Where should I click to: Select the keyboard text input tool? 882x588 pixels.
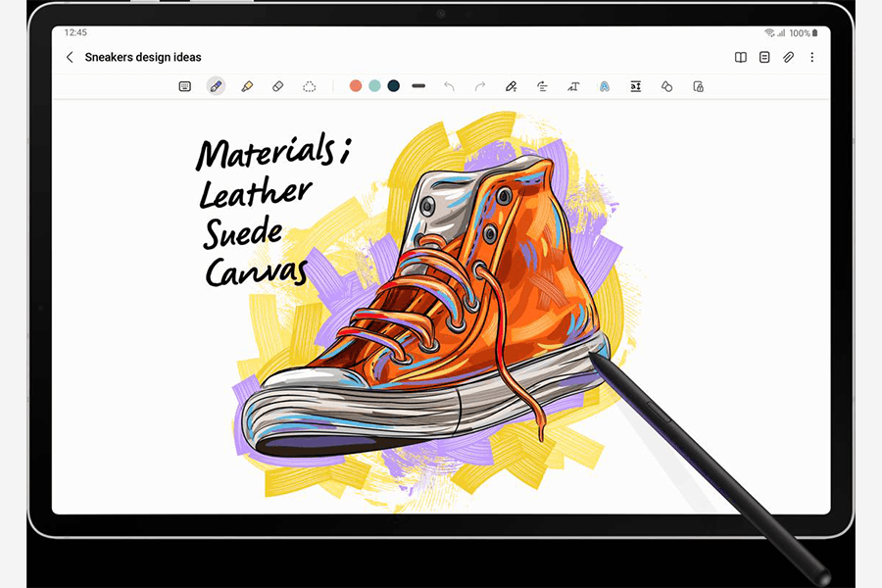184,86
